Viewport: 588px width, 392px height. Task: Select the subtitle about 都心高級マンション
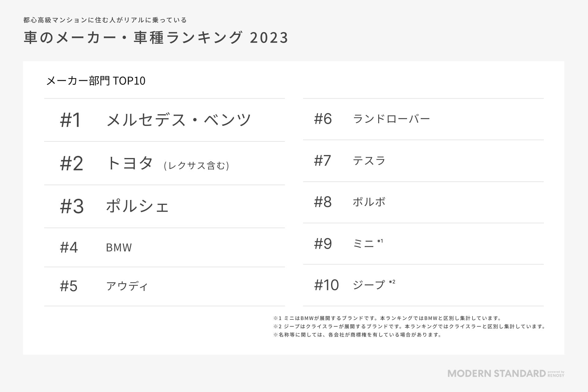(105, 20)
